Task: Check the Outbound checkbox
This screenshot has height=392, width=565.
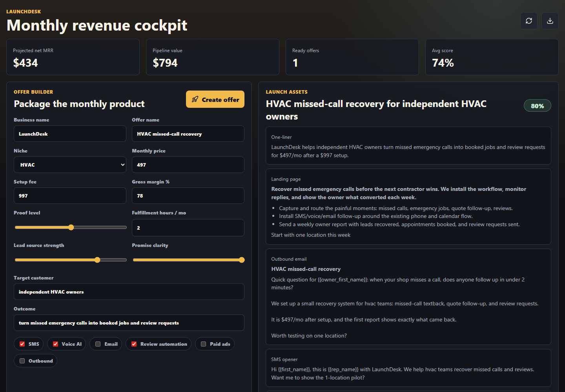Action: click(22, 361)
